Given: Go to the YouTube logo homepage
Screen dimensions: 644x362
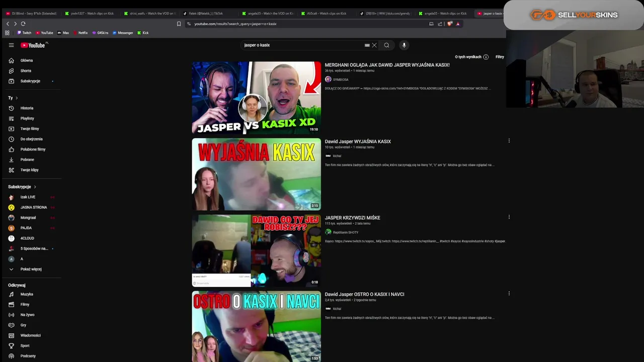Looking at the screenshot, I should [x=33, y=45].
